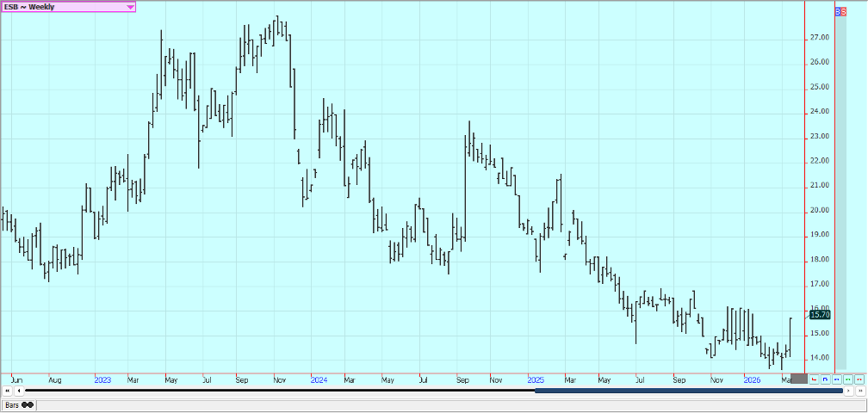Jump to chart start with double-left arrow
The width and height of the screenshot is (868, 413).
8,391
